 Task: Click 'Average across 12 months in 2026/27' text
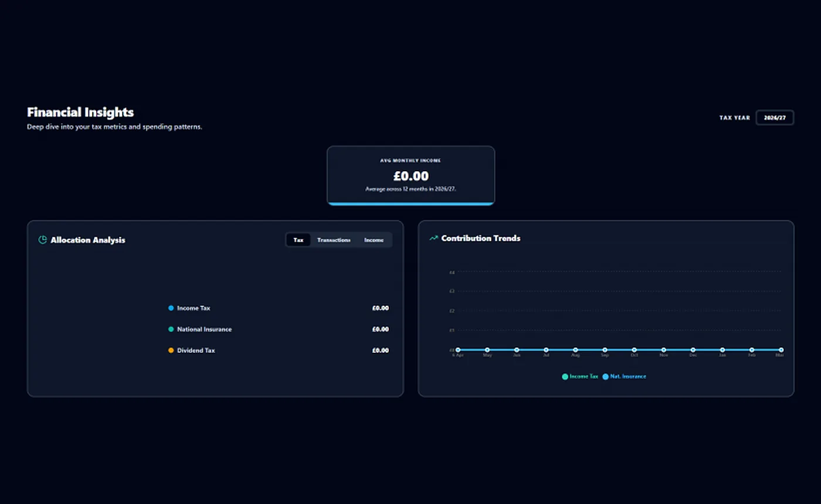pos(410,189)
